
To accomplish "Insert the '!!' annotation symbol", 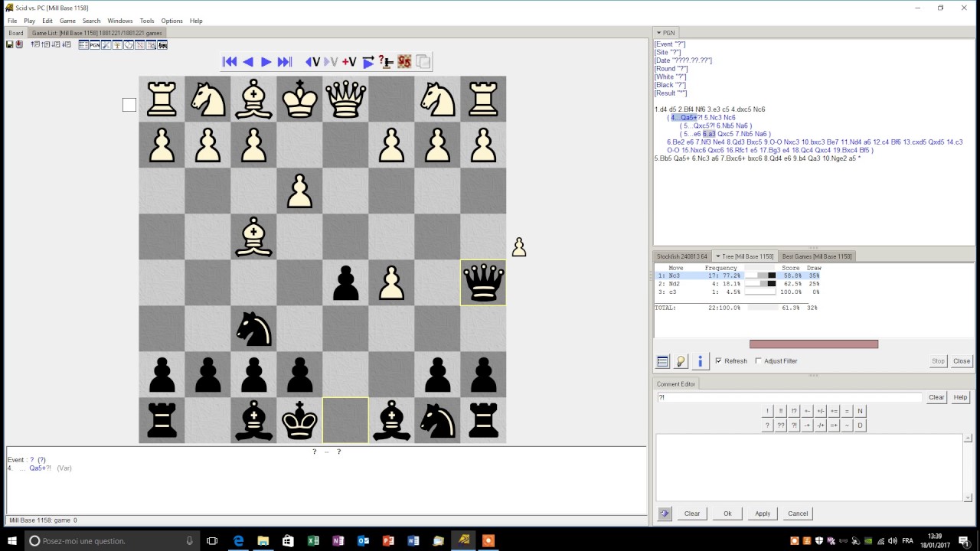I will (781, 411).
